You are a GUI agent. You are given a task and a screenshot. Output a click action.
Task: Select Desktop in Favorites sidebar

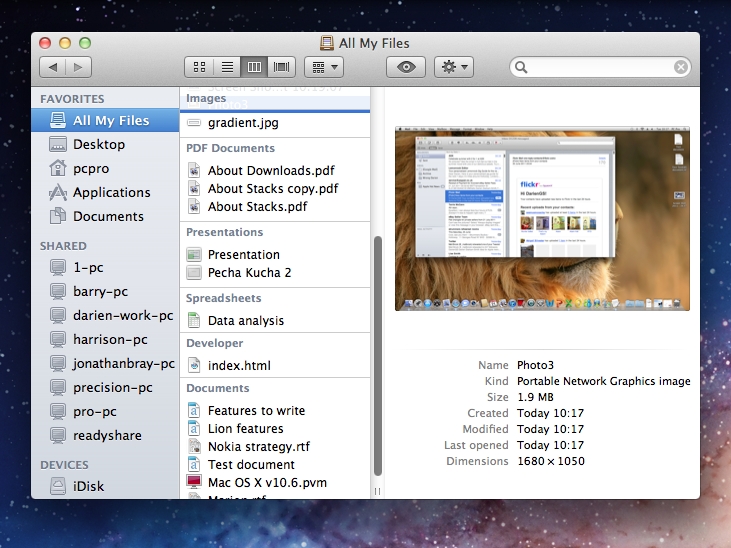(98, 144)
